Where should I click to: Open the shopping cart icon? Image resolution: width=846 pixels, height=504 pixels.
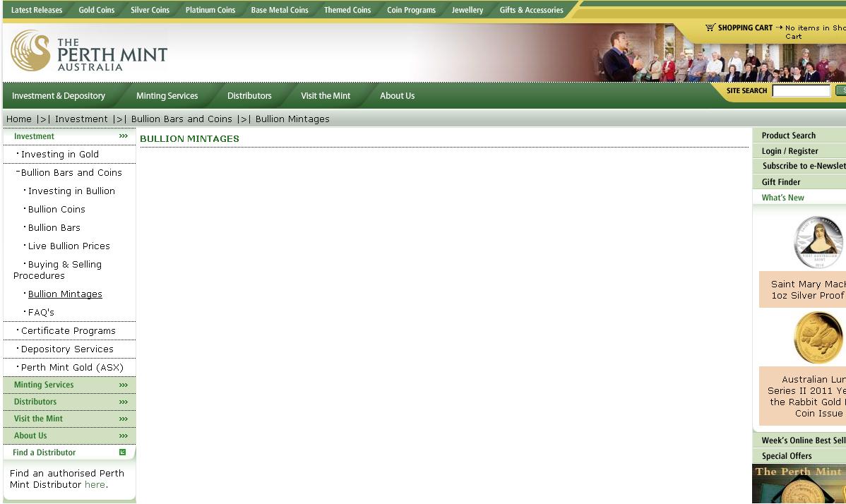pos(710,28)
